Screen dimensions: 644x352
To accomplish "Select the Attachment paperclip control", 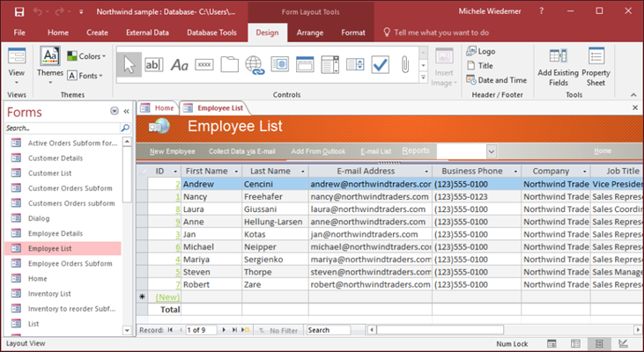I will [x=405, y=65].
